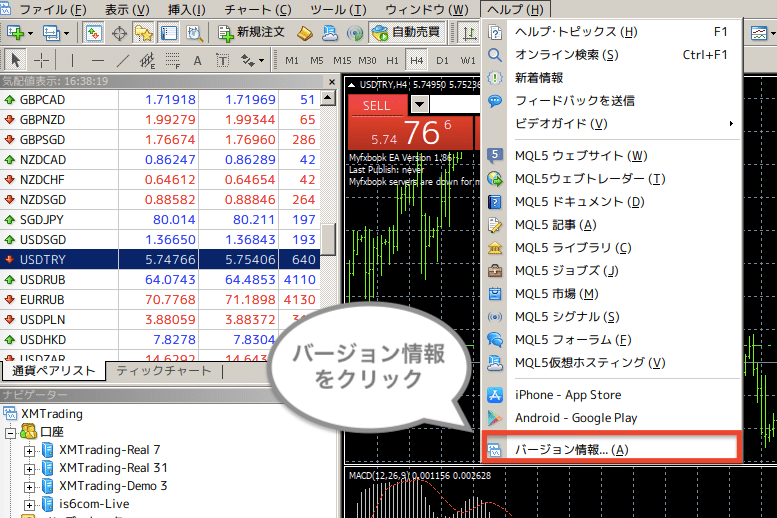Viewport: 777px width, 518px height.
Task: Switch to M1 timeframe
Action: point(292,60)
